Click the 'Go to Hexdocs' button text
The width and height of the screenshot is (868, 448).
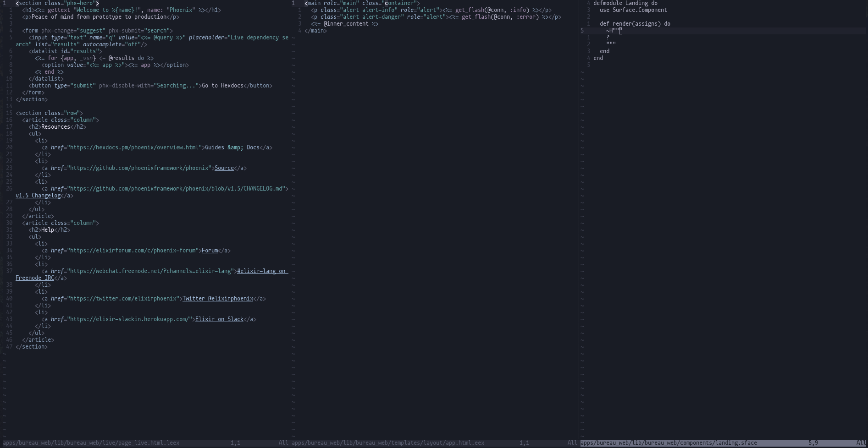coord(223,86)
